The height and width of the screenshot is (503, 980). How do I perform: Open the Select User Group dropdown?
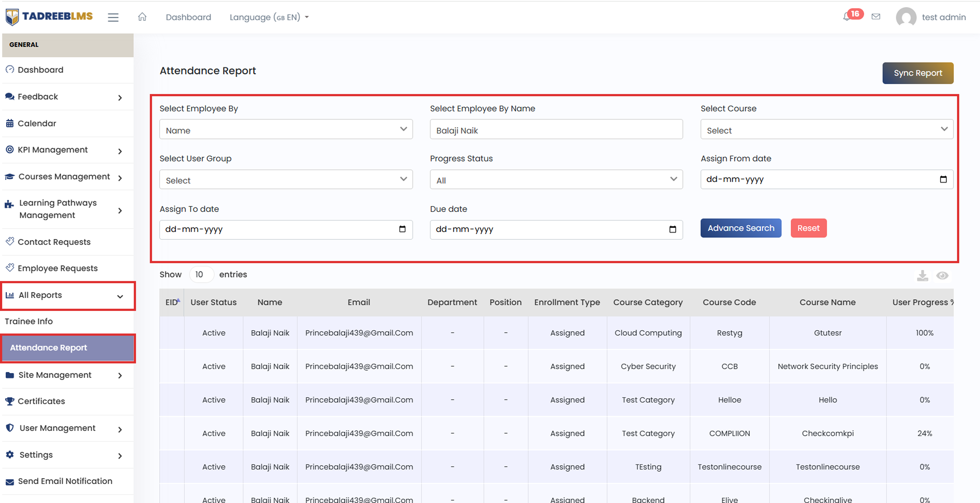pyautogui.click(x=286, y=179)
